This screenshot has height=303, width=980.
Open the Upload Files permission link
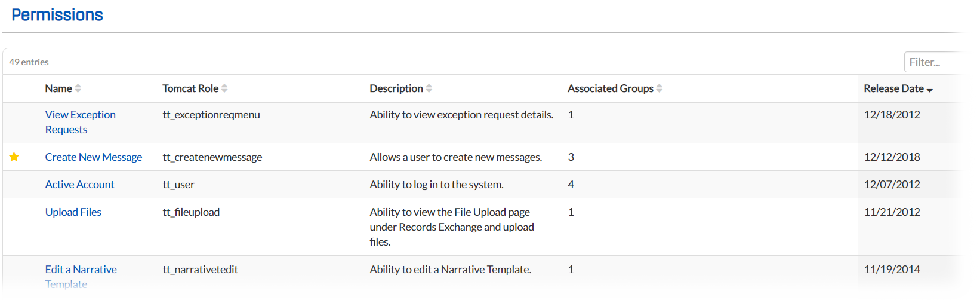click(73, 212)
